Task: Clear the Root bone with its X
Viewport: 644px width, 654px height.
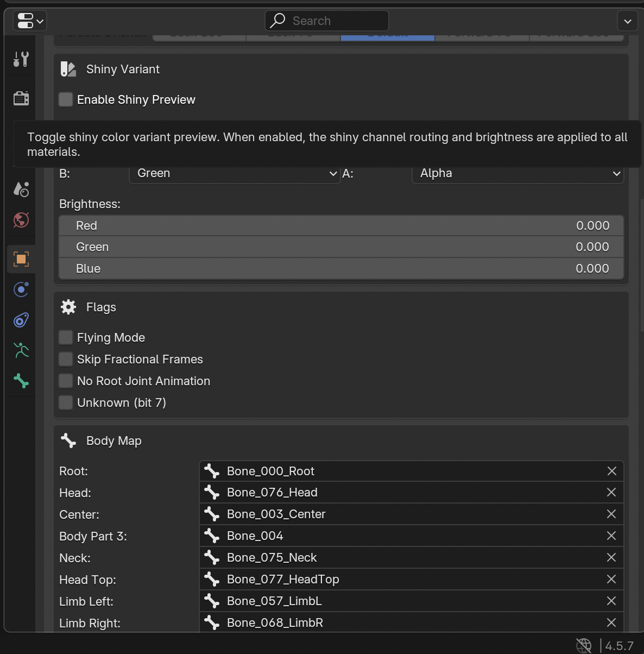Action: tap(611, 471)
